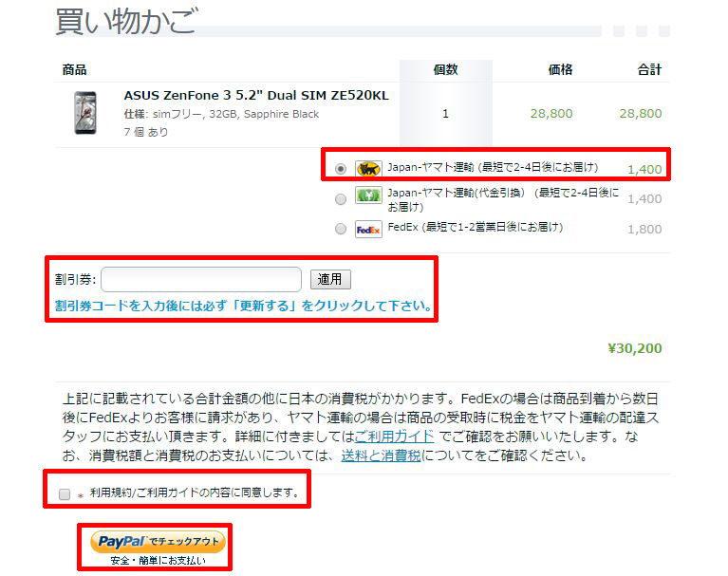Click the green yen cash-on-delivery icon

click(368, 195)
